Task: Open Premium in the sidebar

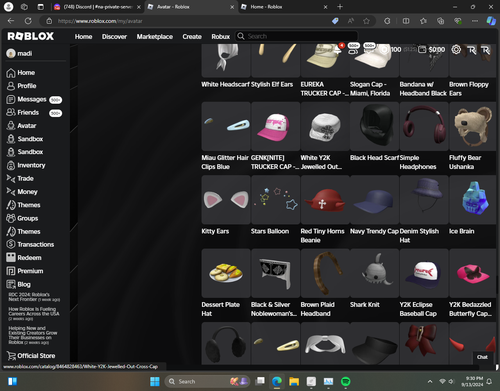Action: coord(25,271)
